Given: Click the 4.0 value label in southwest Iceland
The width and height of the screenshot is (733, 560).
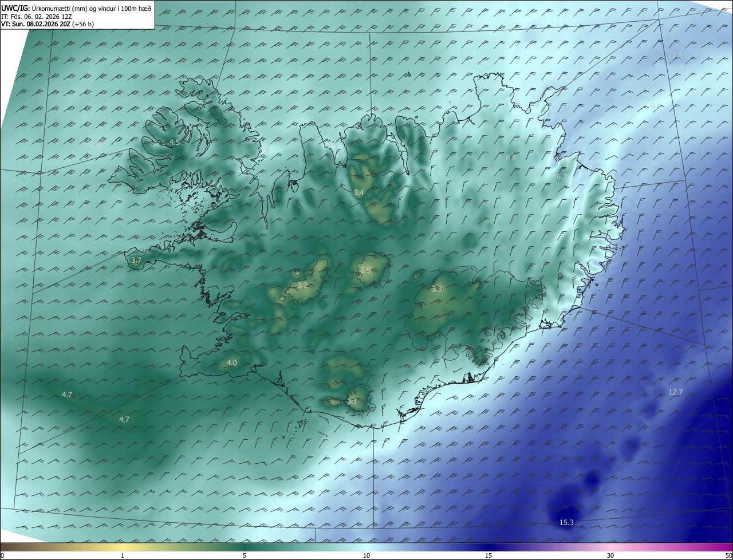Looking at the screenshot, I should click(231, 363).
